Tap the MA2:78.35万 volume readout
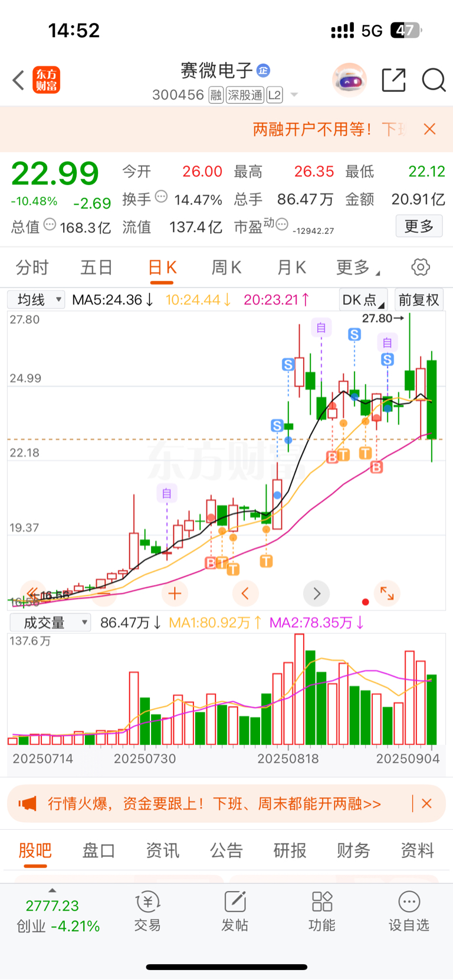The image size is (453, 980). coord(317,622)
